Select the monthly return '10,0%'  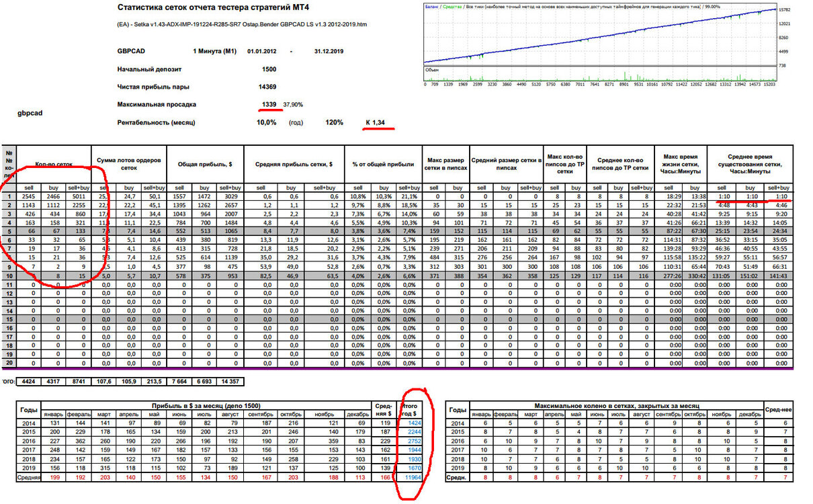pyautogui.click(x=267, y=122)
